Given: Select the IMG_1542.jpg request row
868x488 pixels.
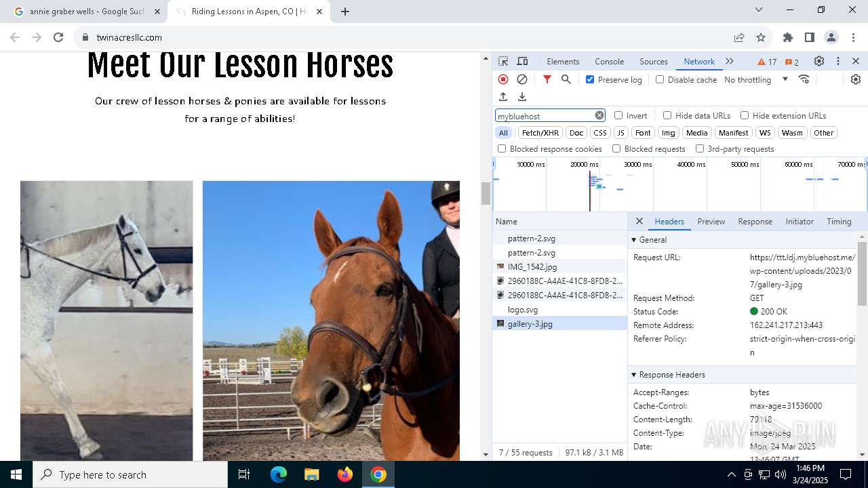Looking at the screenshot, I should pos(560,267).
